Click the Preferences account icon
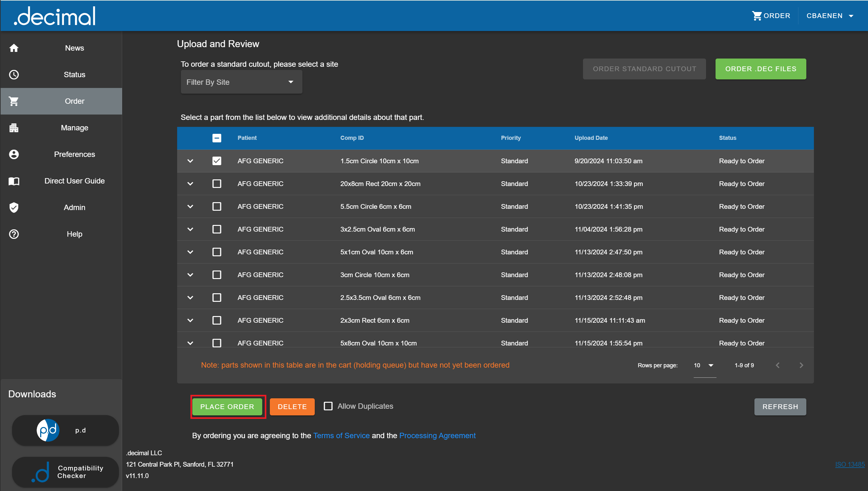 pos(14,154)
